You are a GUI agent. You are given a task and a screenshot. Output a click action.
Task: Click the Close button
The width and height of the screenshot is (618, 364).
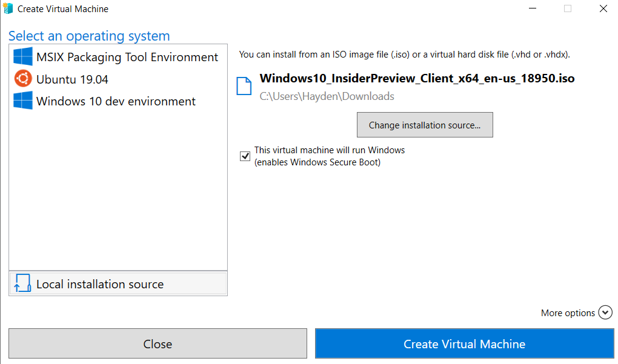click(158, 343)
